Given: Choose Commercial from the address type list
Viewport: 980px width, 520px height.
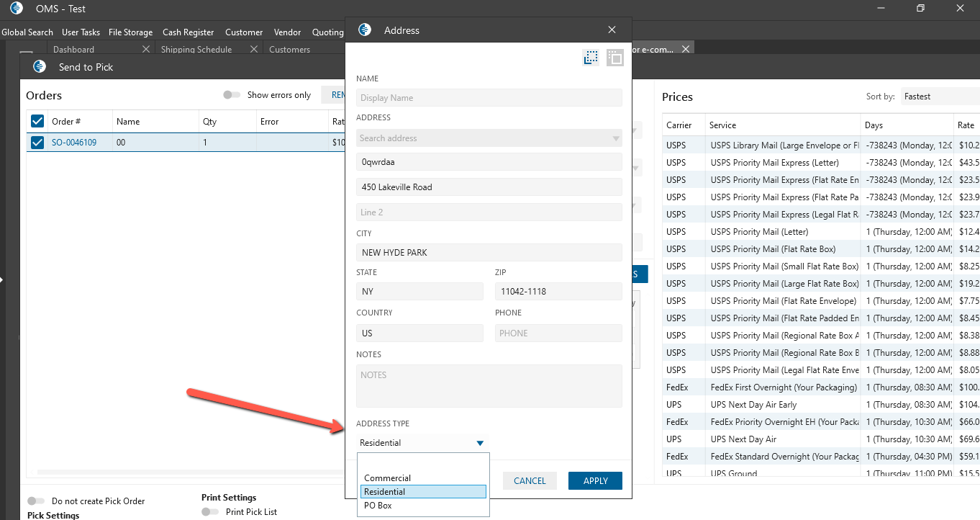Looking at the screenshot, I should pyautogui.click(x=387, y=478).
